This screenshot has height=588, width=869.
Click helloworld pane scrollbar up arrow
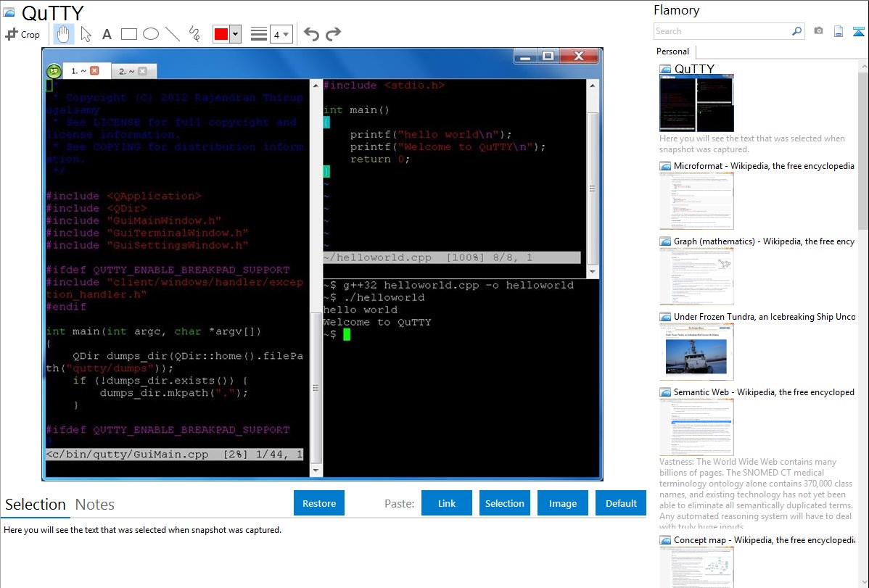click(593, 86)
